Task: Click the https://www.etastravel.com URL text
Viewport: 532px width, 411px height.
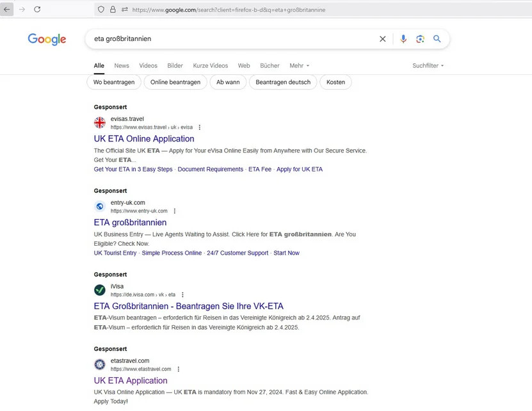Action: (141, 369)
